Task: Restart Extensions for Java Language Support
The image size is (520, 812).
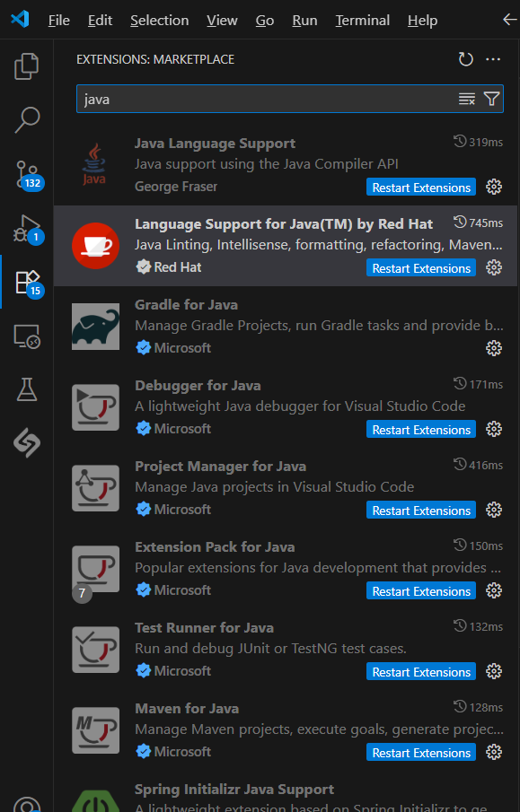Action: coord(421,188)
